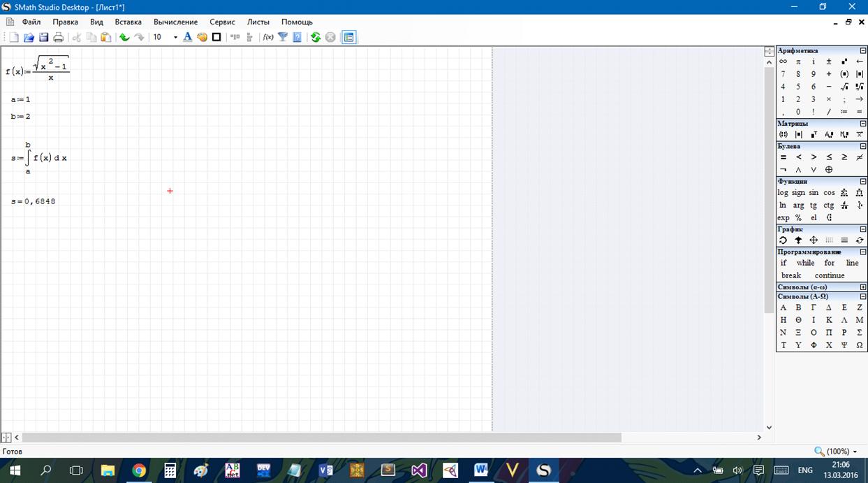Click the text color 'A' icon
The width and height of the screenshot is (868, 483).
pos(187,37)
